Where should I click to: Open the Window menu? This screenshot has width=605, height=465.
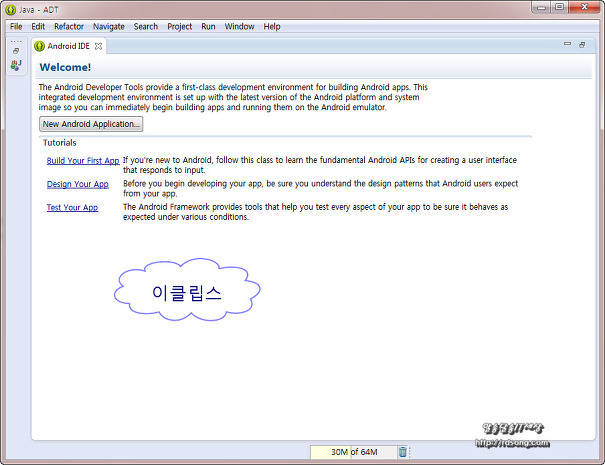pyautogui.click(x=239, y=27)
